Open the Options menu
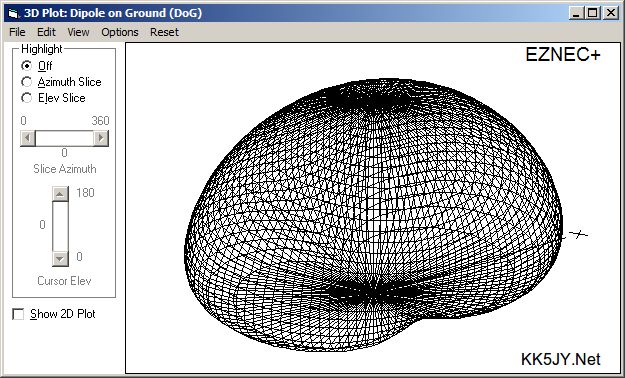This screenshot has width=625, height=378. 120,32
